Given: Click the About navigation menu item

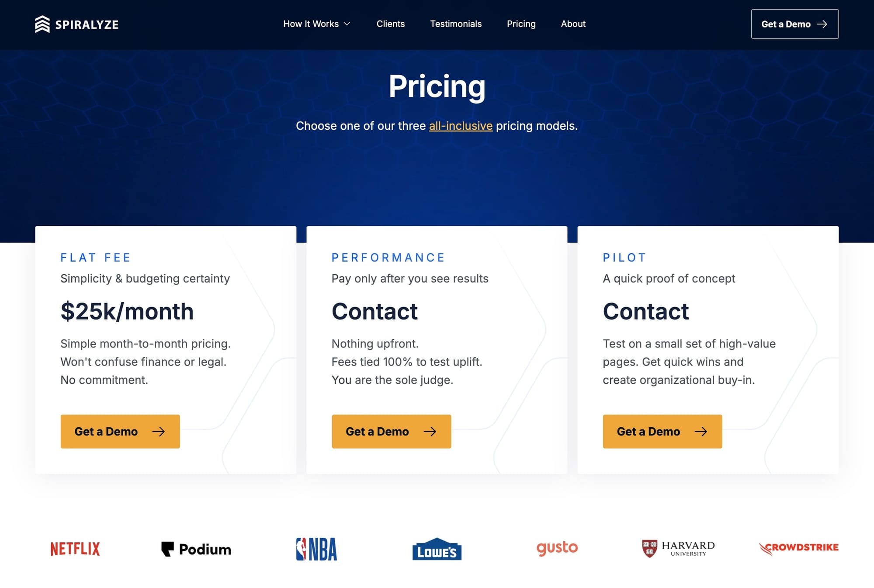Looking at the screenshot, I should click(x=573, y=24).
